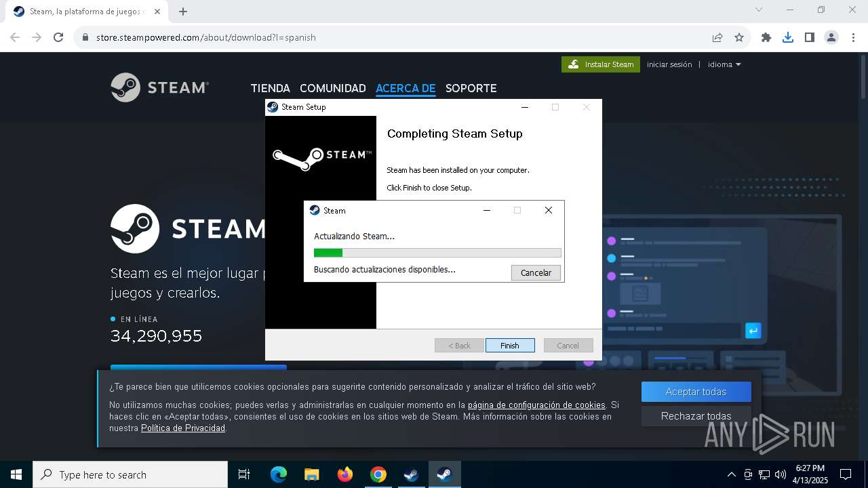
Task: Click Windows Start button
Action: (x=16, y=474)
